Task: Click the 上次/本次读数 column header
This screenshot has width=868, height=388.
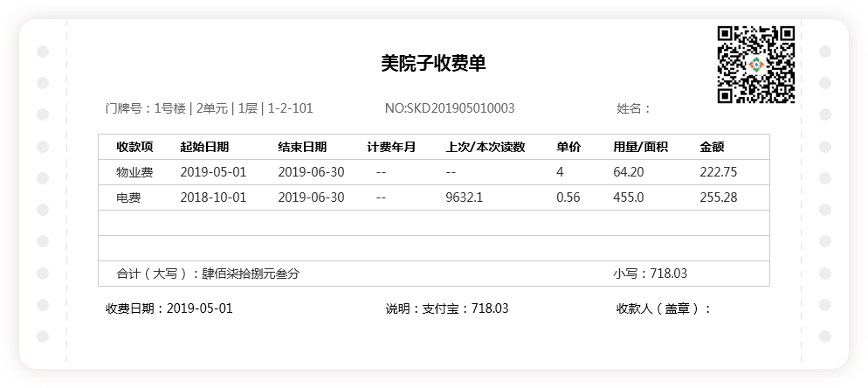Action: [x=486, y=147]
